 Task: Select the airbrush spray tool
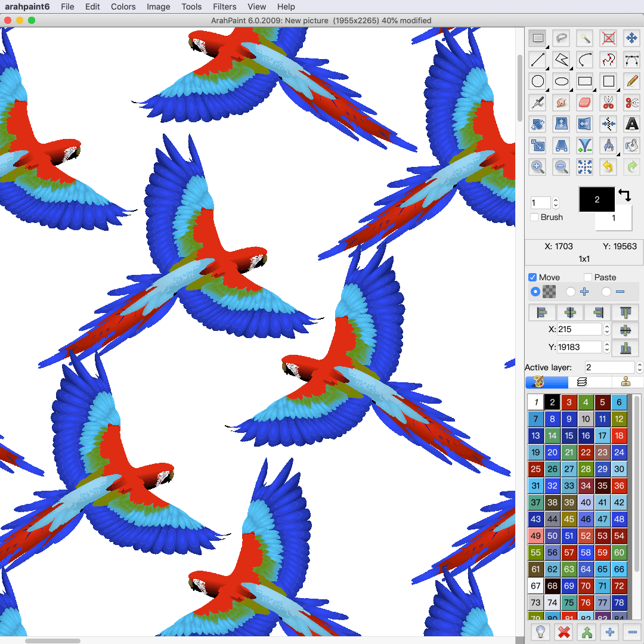(x=538, y=103)
